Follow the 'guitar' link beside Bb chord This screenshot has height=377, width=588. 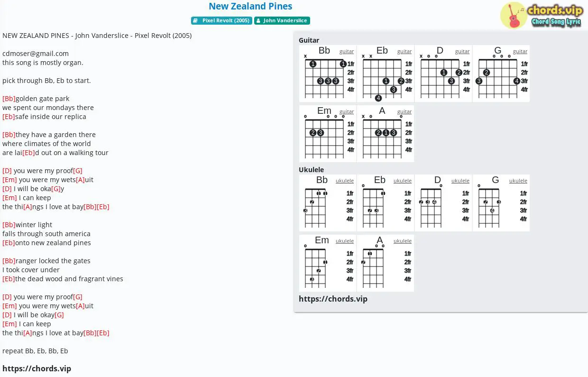coord(347,51)
